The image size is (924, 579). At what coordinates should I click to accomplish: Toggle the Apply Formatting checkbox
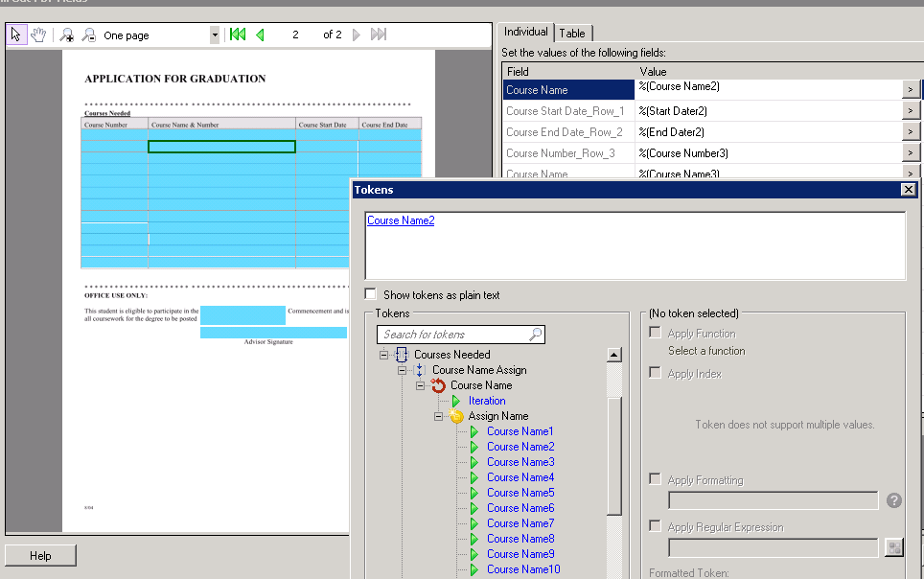[x=655, y=478]
